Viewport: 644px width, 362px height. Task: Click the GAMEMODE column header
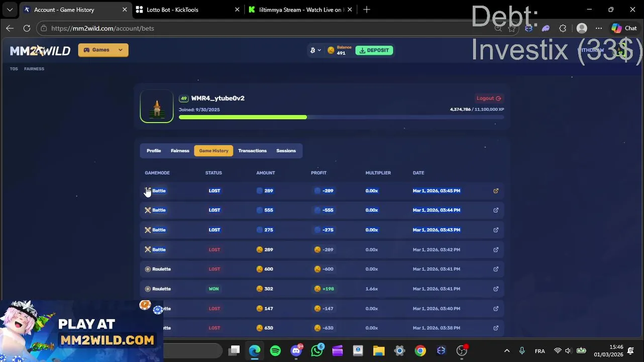pyautogui.click(x=157, y=173)
